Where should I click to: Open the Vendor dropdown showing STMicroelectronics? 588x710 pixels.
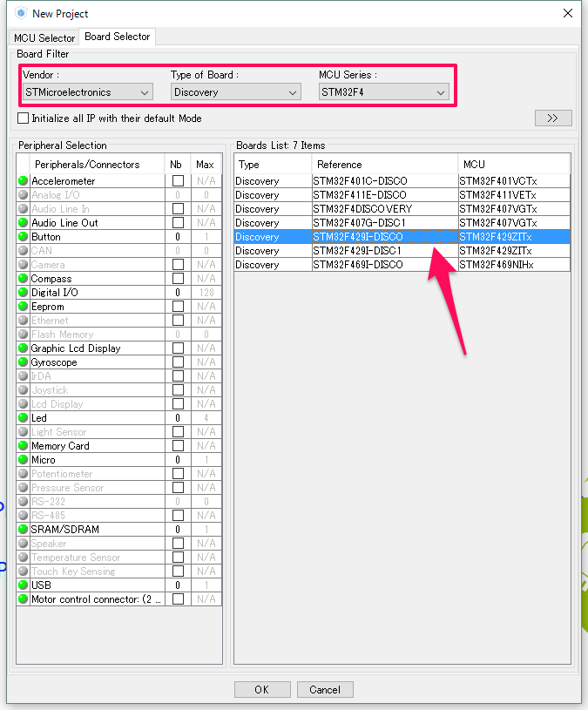click(x=87, y=92)
